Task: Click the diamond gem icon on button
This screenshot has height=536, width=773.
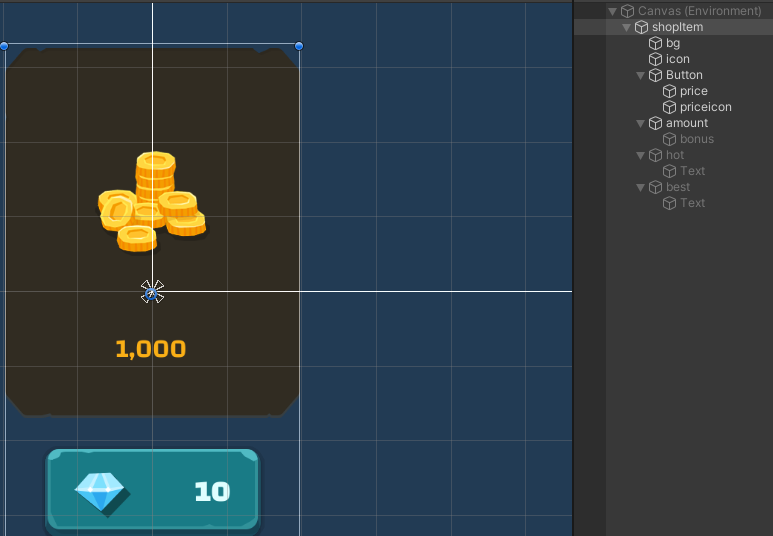Action: (x=102, y=495)
